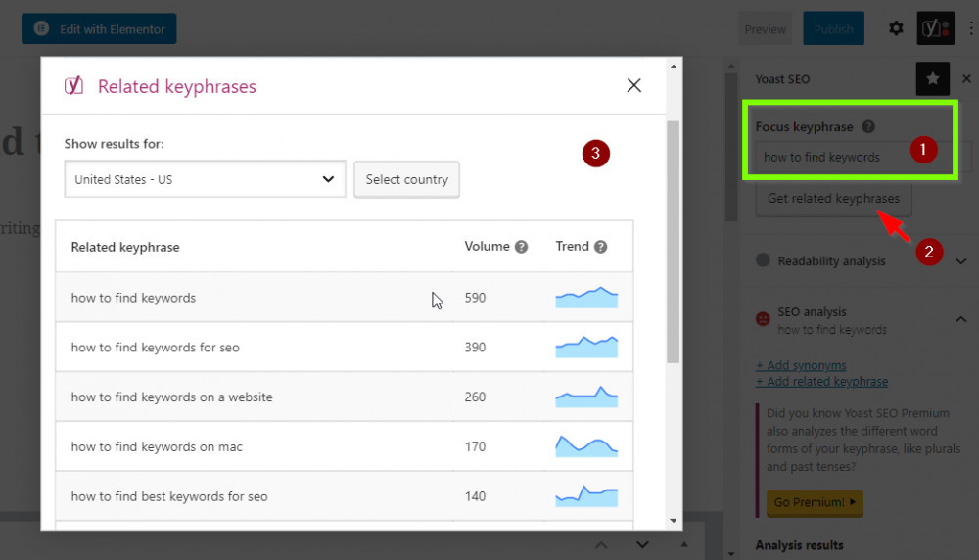The height and width of the screenshot is (560, 979).
Task: Click the Volume column header
Action: pos(487,246)
